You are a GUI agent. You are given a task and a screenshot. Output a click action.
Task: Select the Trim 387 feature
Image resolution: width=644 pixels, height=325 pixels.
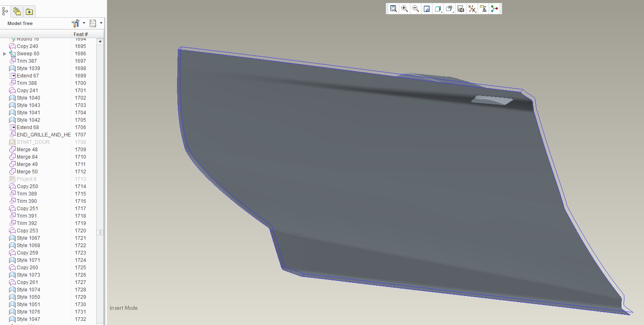coord(27,61)
